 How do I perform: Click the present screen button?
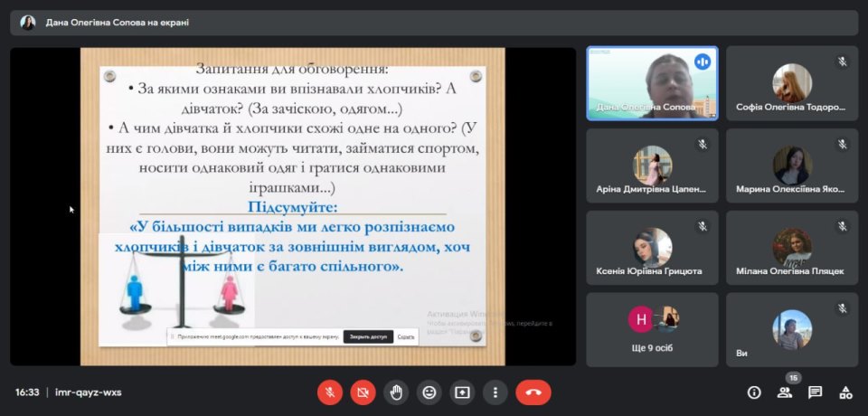(x=462, y=392)
